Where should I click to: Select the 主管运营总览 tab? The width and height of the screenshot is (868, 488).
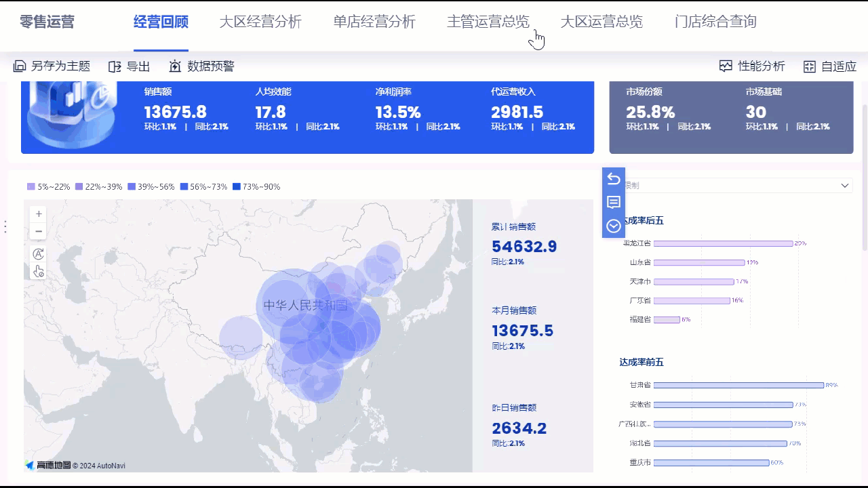488,22
